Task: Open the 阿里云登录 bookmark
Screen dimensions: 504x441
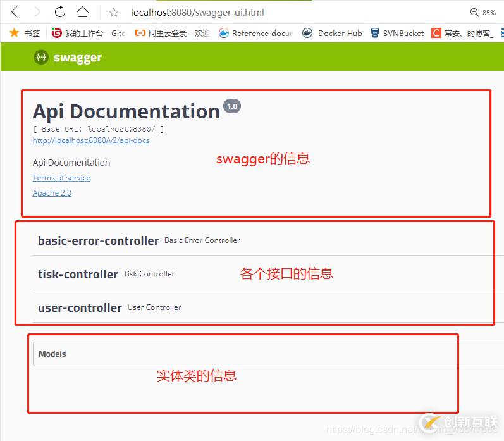Action: tap(173, 33)
